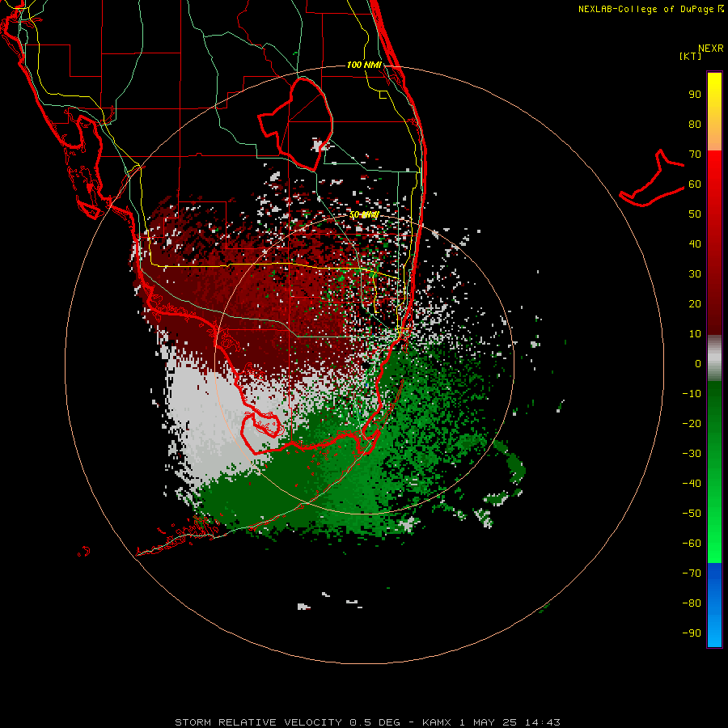
Task: Click the 70 value on the velocity scale
Action: (x=695, y=154)
